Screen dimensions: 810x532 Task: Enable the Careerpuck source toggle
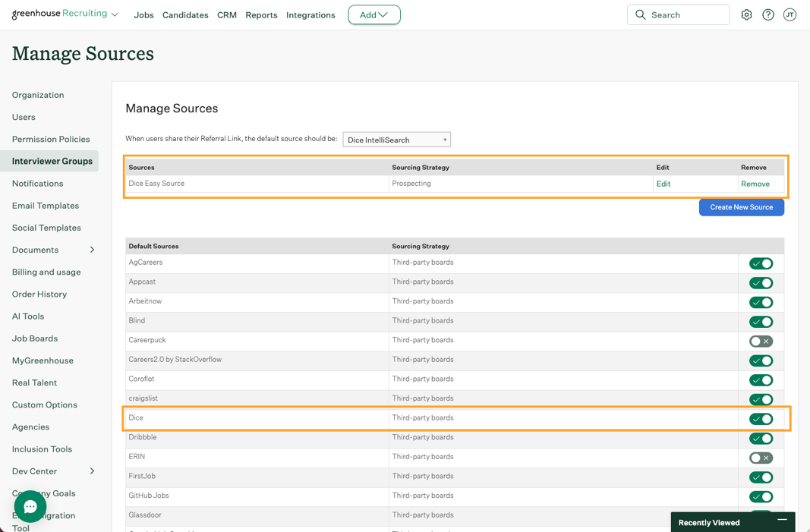click(x=761, y=341)
